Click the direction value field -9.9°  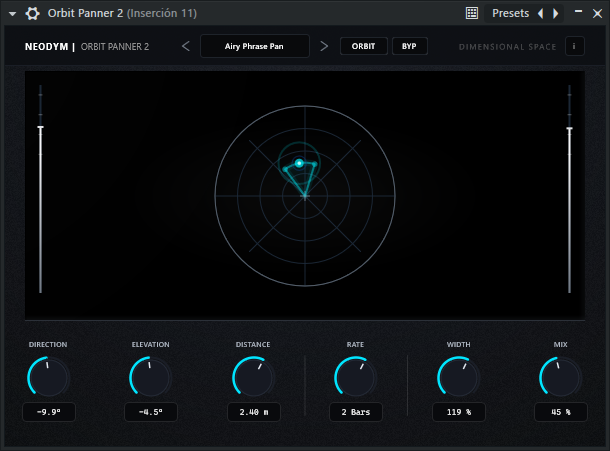click(49, 412)
